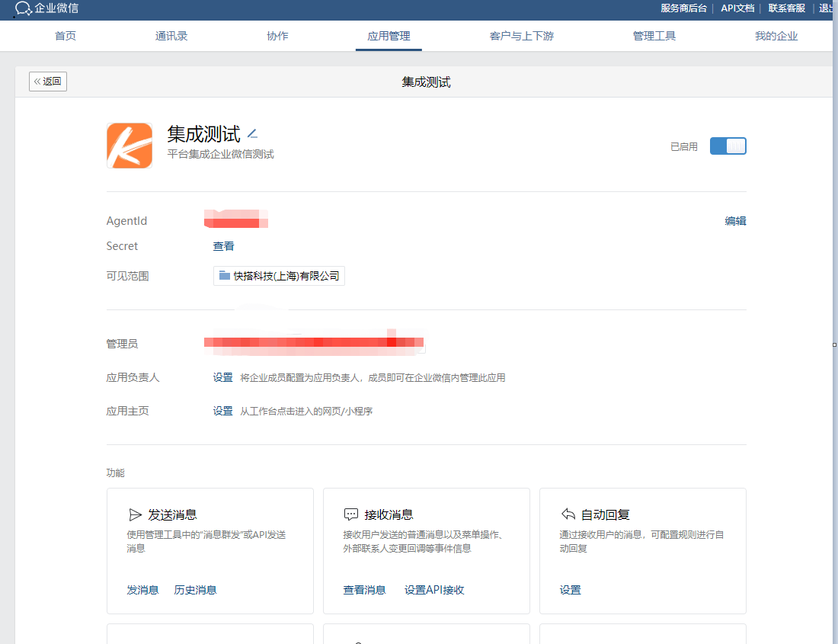838x644 pixels.
Task: Open API文档 link in top header
Action: tap(737, 8)
